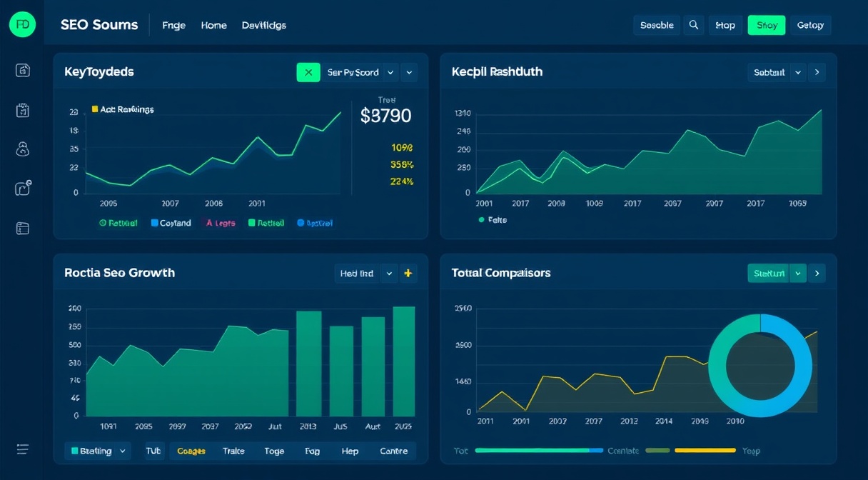Open the Hed lird dropdown

(x=357, y=273)
